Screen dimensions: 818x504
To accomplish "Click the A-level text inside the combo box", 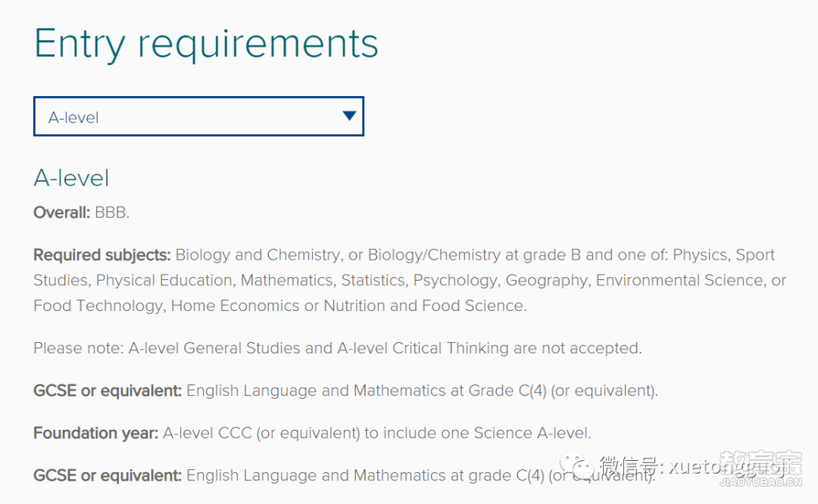I will (73, 117).
